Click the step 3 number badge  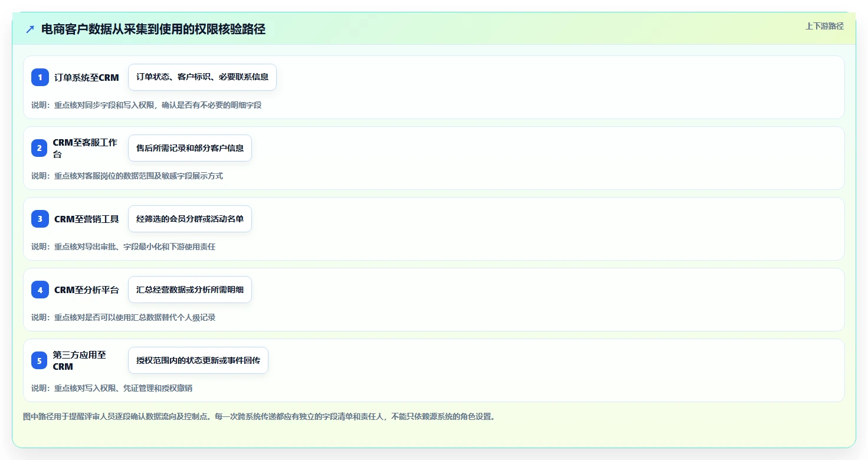[x=40, y=219]
